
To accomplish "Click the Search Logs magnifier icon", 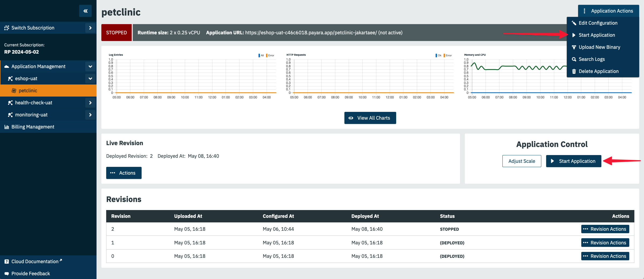I will click(574, 59).
